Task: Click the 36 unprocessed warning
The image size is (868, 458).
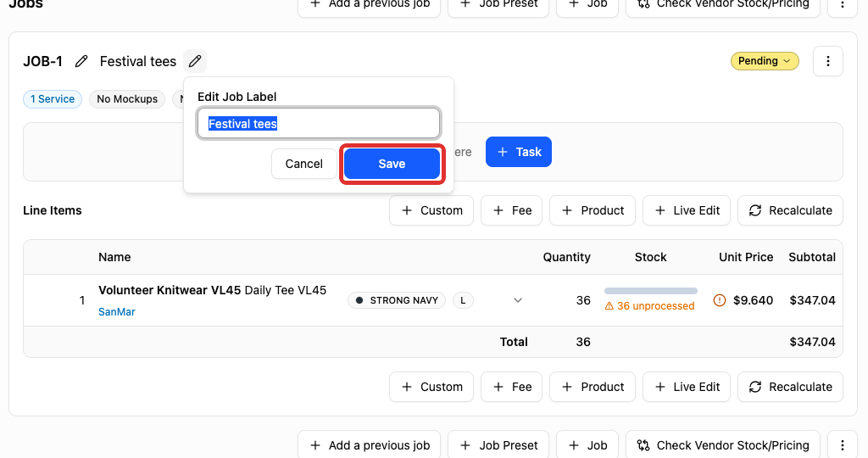Action: coord(649,305)
